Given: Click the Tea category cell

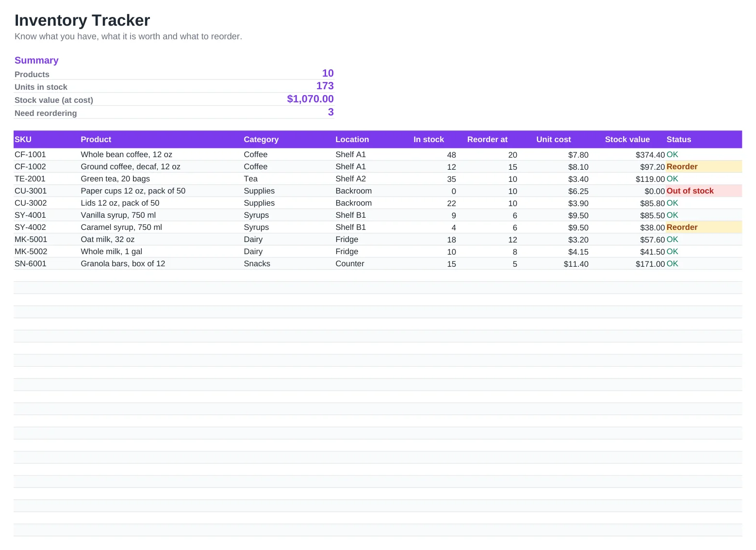Looking at the screenshot, I should 251,178.
